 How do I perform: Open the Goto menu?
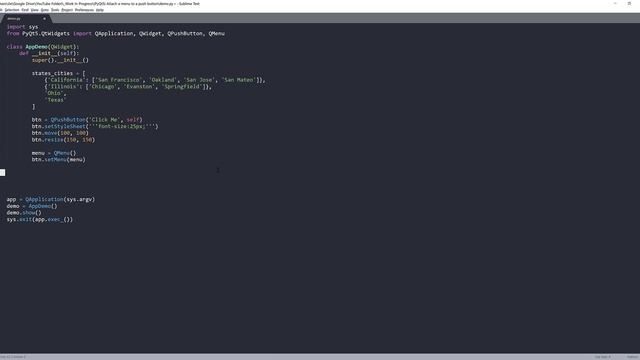tap(44, 10)
